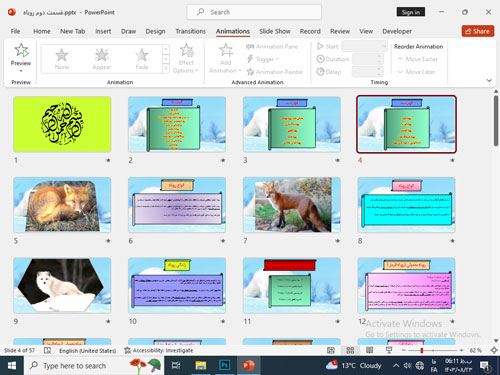
Task: Open the Windows Start menu
Action: 12,366
